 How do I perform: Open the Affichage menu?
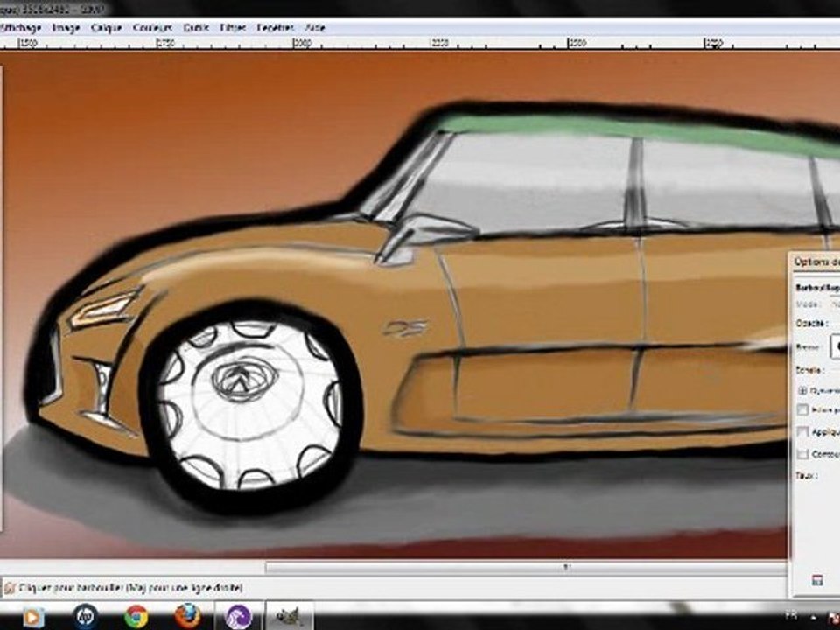pyautogui.click(x=20, y=27)
